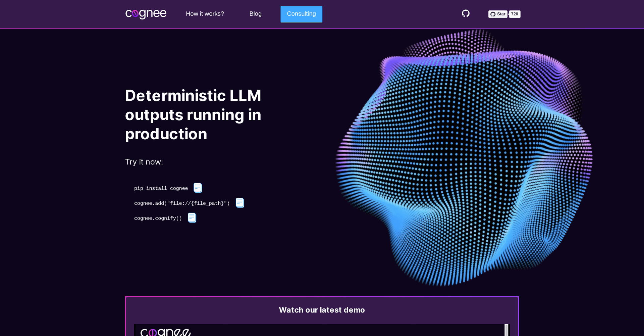Open the Consulting button
Image resolution: width=644 pixels, height=336 pixels.
pos(301,14)
